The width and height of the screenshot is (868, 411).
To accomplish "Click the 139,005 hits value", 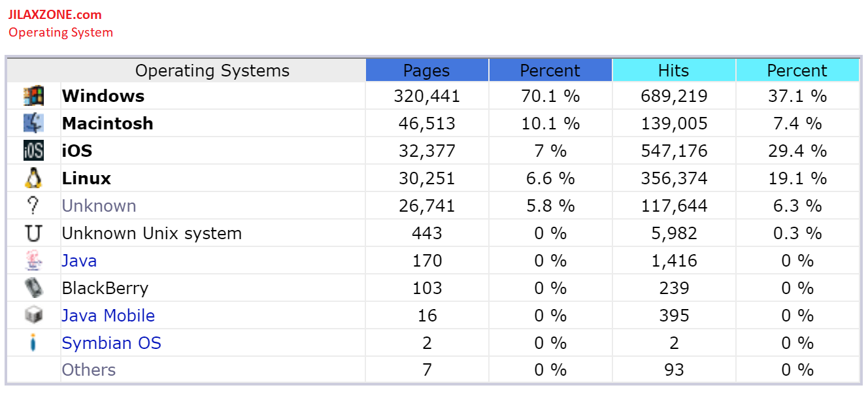I will point(674,123).
